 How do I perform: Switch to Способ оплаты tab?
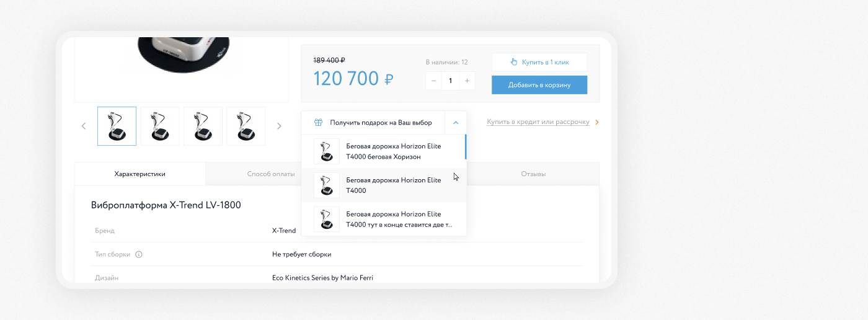271,174
